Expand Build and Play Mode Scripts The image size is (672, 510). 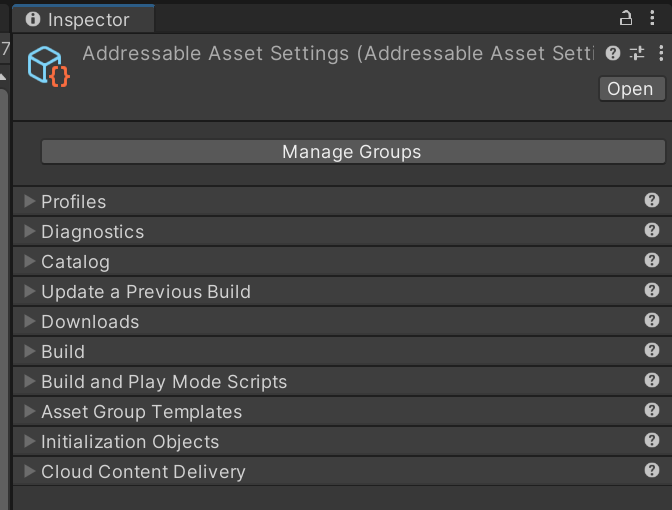[x=29, y=382]
